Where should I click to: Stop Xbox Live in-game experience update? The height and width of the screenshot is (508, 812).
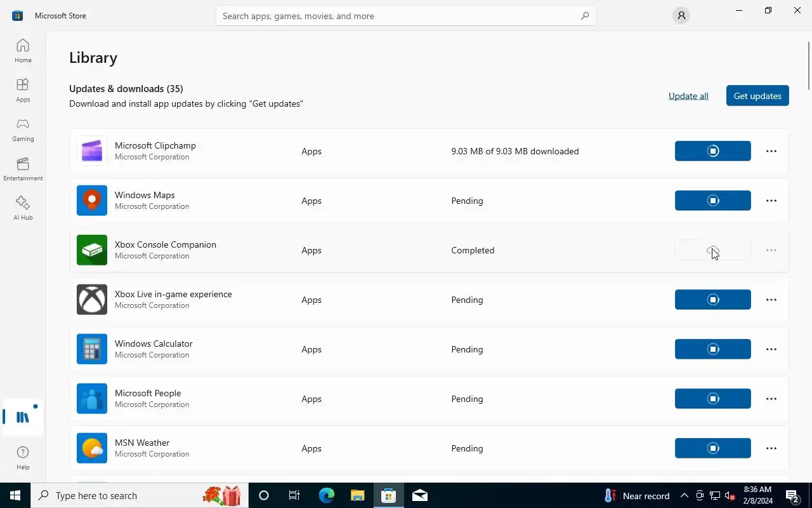[x=713, y=300]
